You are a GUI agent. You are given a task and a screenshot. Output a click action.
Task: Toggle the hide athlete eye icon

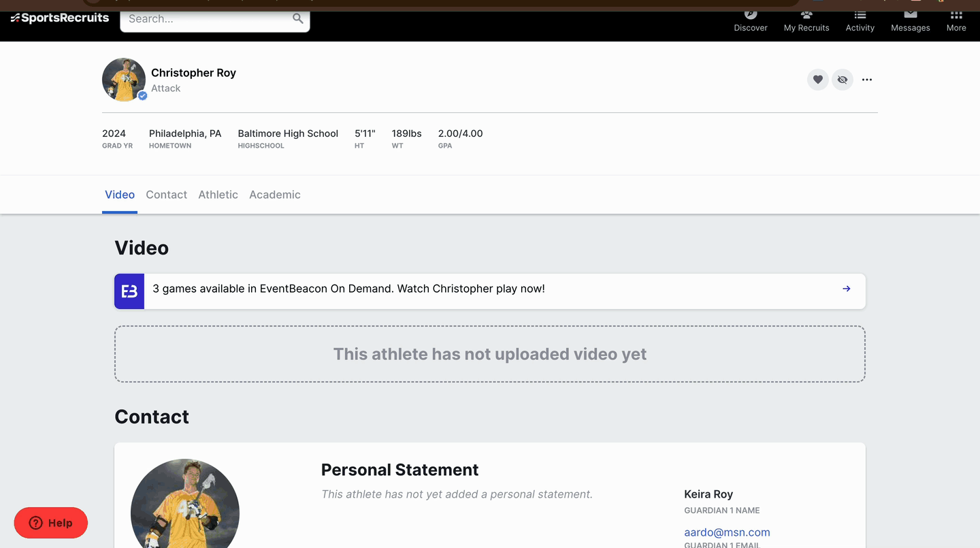tap(843, 80)
